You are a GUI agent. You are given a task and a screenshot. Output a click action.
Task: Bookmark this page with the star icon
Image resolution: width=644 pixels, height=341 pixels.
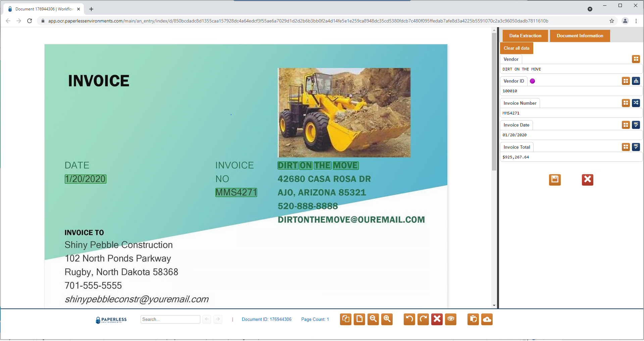(x=612, y=21)
